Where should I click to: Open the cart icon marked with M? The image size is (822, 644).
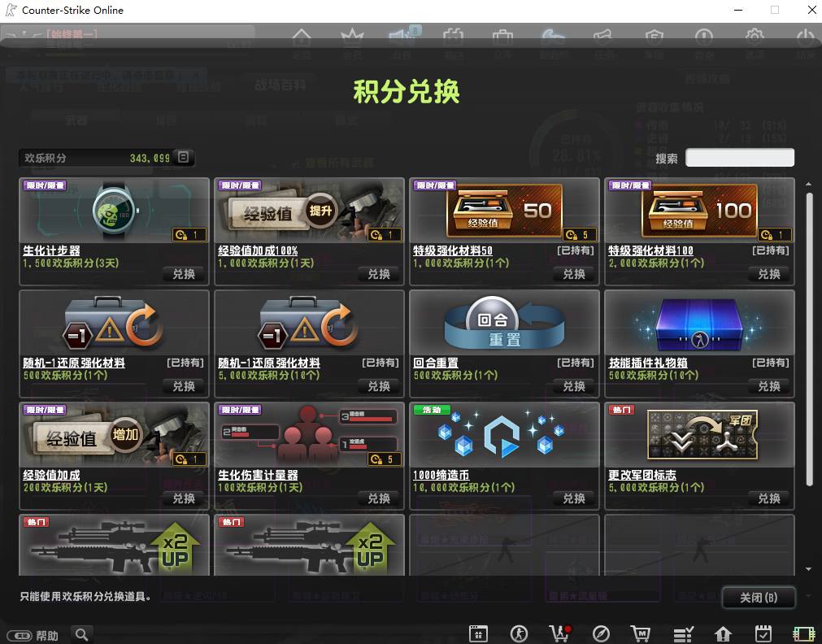[640, 633]
